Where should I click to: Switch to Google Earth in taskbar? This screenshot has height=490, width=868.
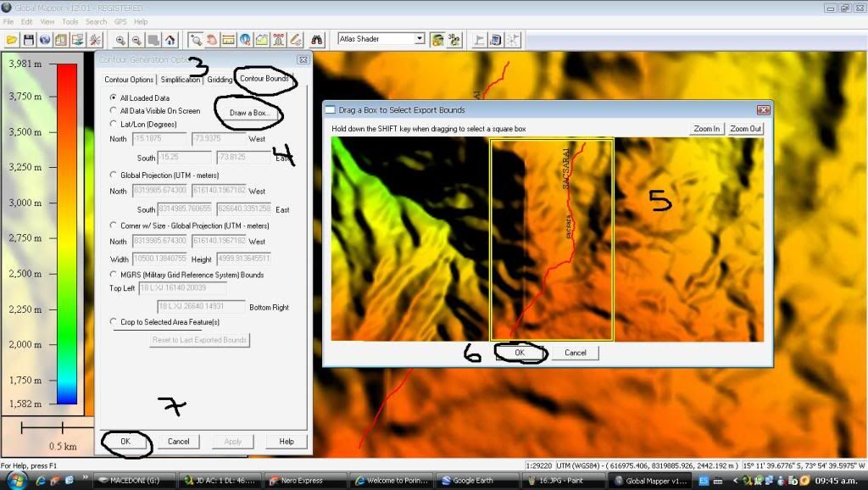477,481
